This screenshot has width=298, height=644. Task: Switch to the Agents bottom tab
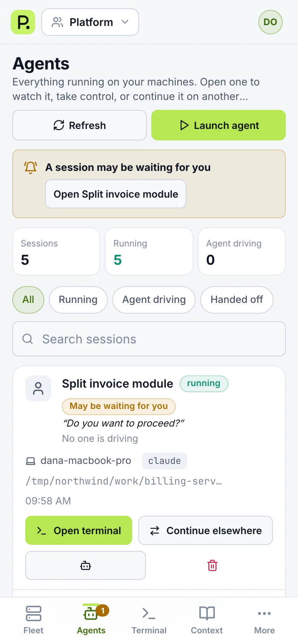pos(91,620)
